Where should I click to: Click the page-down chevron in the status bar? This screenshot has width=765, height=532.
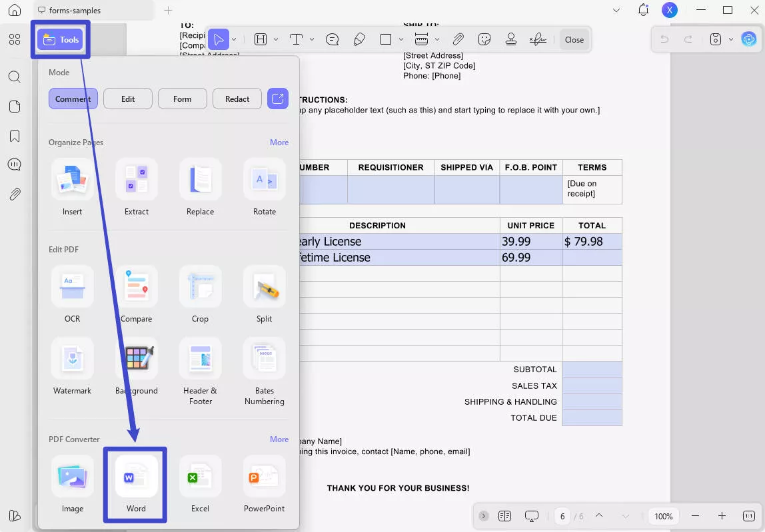click(625, 516)
